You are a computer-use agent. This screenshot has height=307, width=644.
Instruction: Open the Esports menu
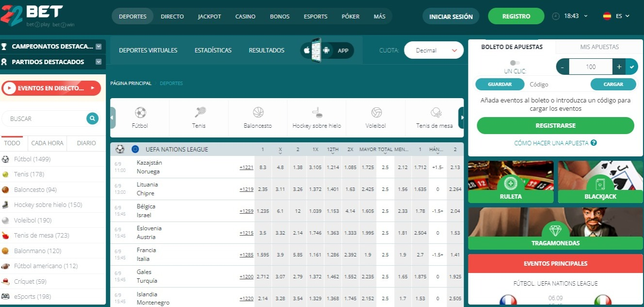[x=315, y=17]
